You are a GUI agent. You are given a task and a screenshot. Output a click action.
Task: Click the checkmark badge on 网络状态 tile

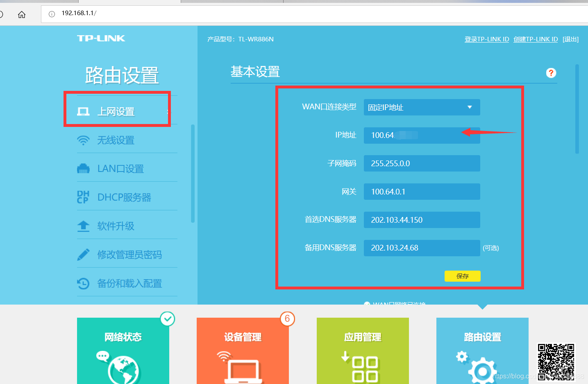point(168,319)
